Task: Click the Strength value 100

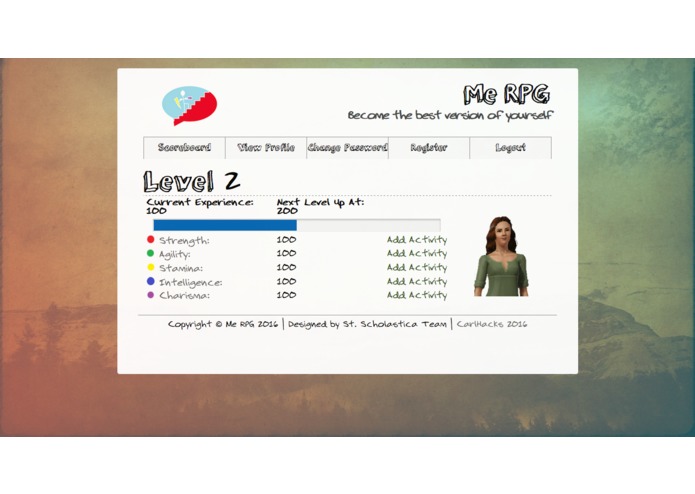Action: (286, 240)
